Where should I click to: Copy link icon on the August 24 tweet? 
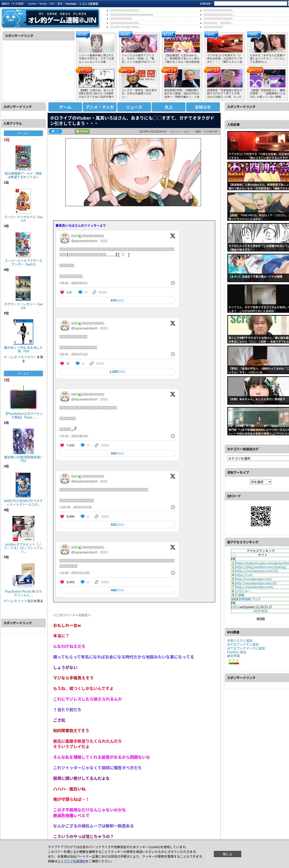click(x=97, y=445)
